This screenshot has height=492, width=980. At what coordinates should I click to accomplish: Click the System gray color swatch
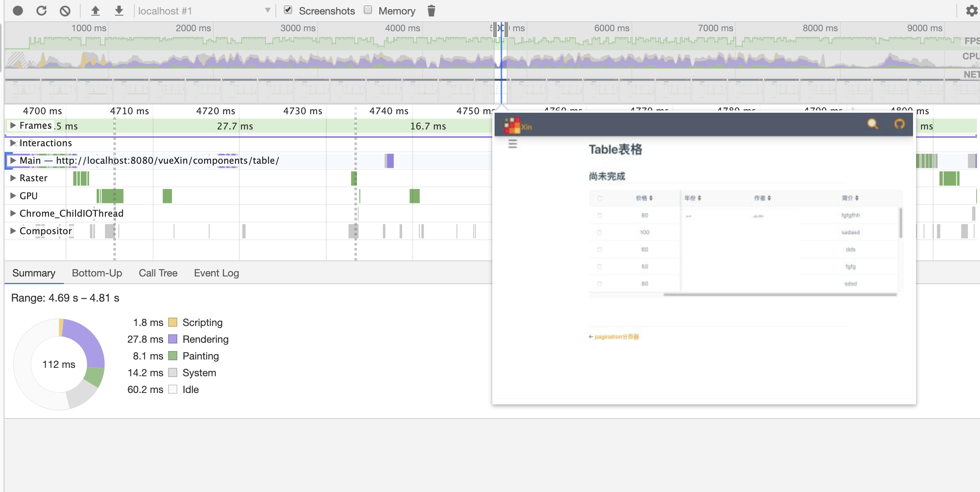pyautogui.click(x=173, y=373)
